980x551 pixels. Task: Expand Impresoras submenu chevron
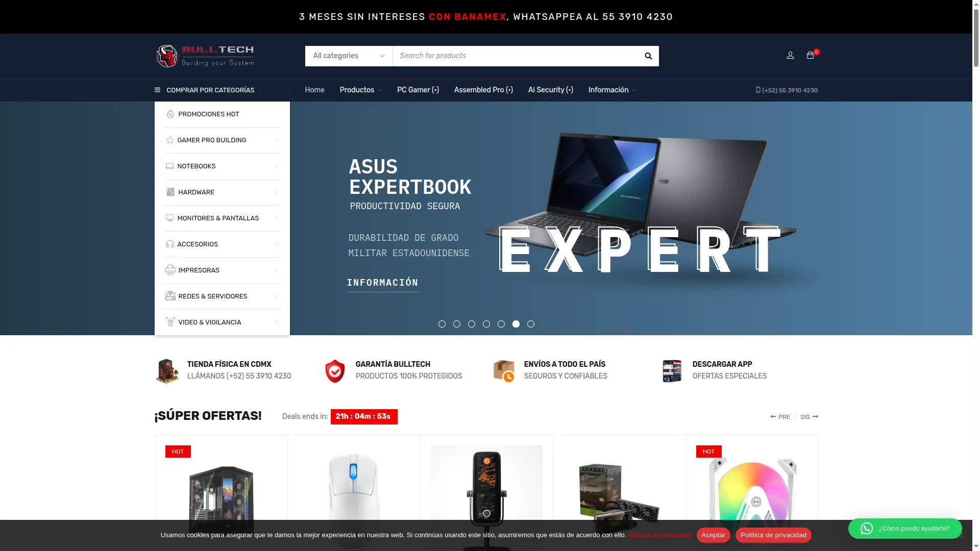click(x=277, y=270)
